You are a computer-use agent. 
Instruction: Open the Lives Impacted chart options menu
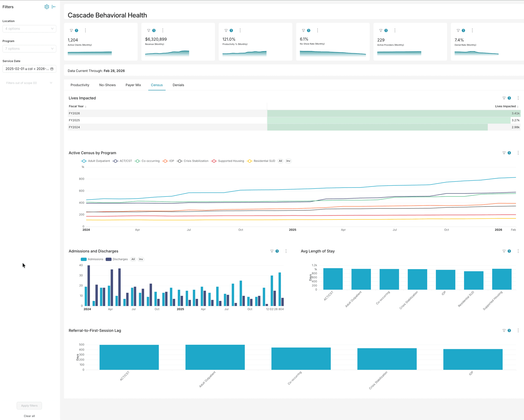coord(518,98)
